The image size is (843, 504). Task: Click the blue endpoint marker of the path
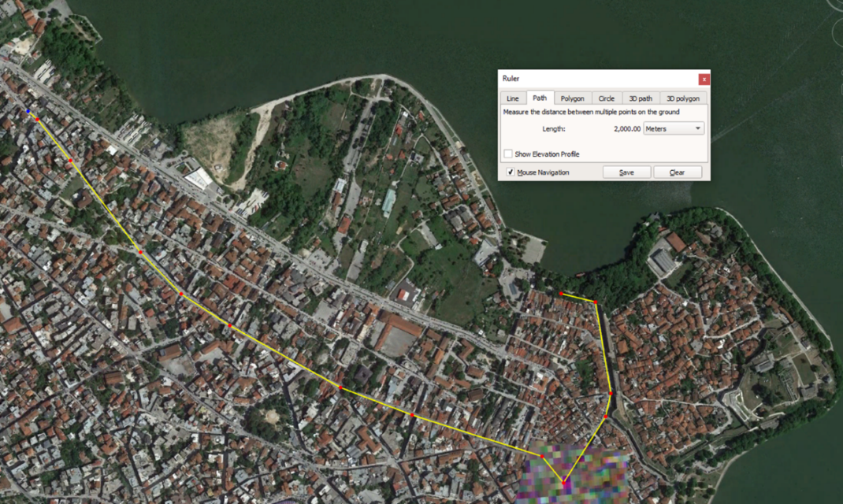point(28,112)
